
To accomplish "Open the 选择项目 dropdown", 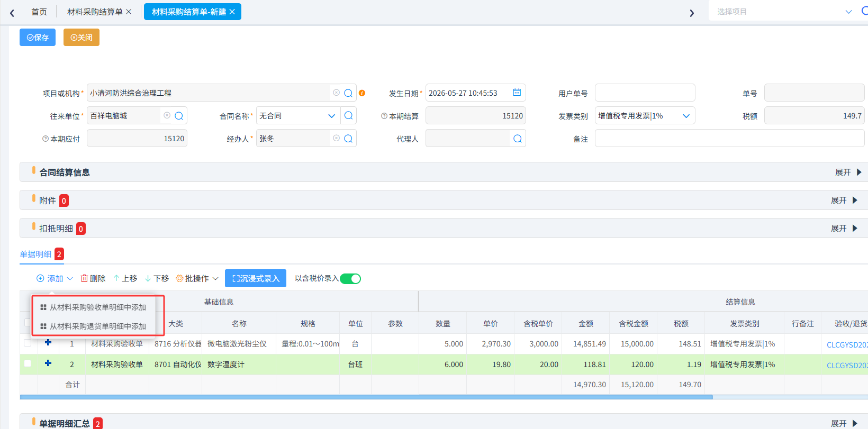I will coord(848,12).
